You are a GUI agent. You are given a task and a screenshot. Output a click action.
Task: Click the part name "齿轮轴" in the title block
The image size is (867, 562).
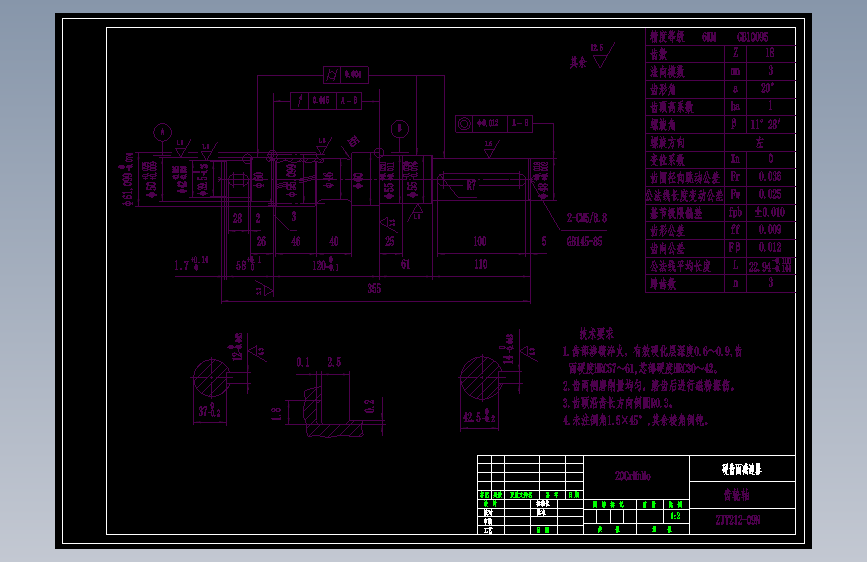tap(737, 495)
